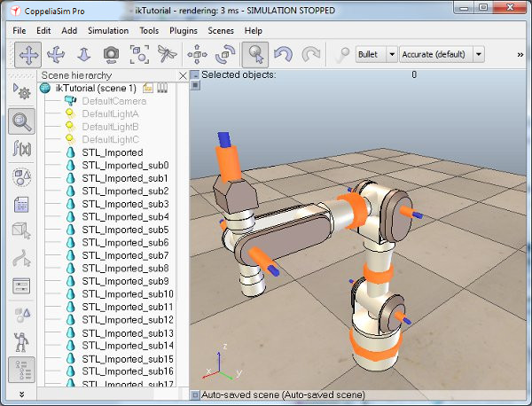Open the Scenes menu
532x406 pixels.
(x=221, y=30)
